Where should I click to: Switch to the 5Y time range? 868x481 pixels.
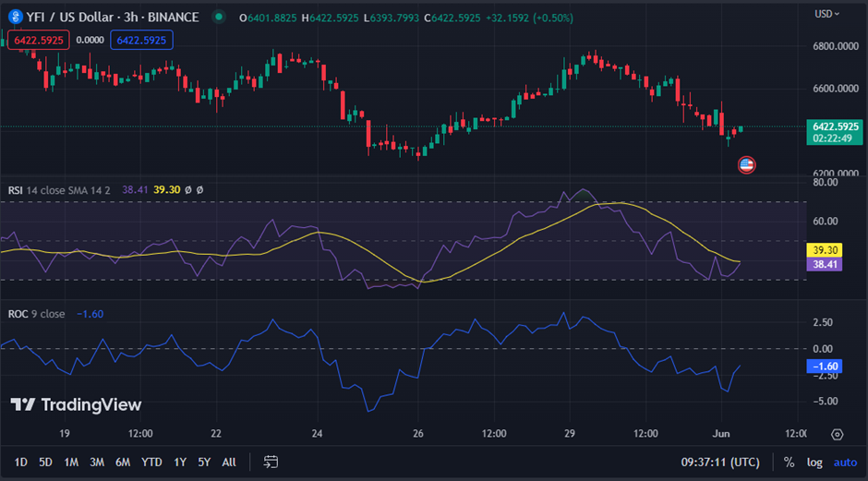(x=204, y=462)
